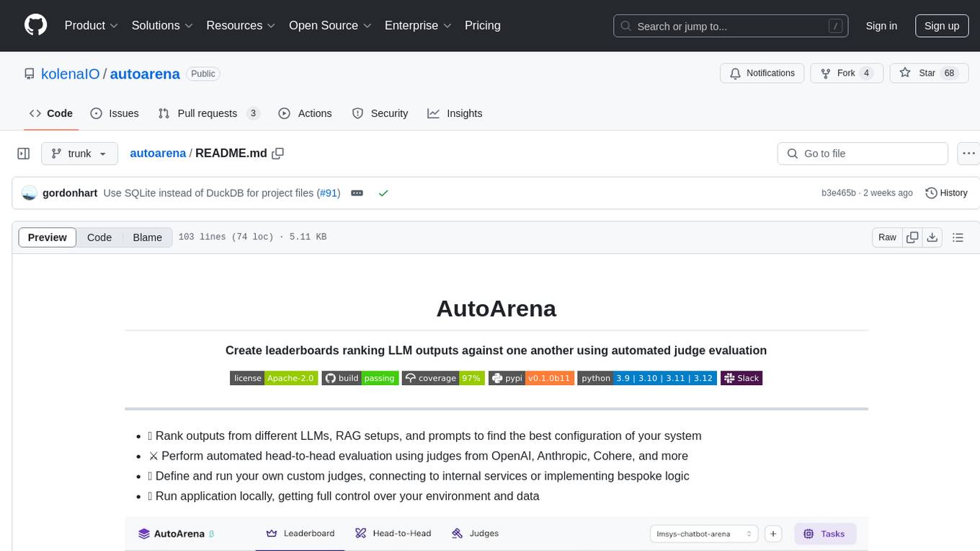Expand the Solutions menu
980x551 pixels.
pos(163,25)
